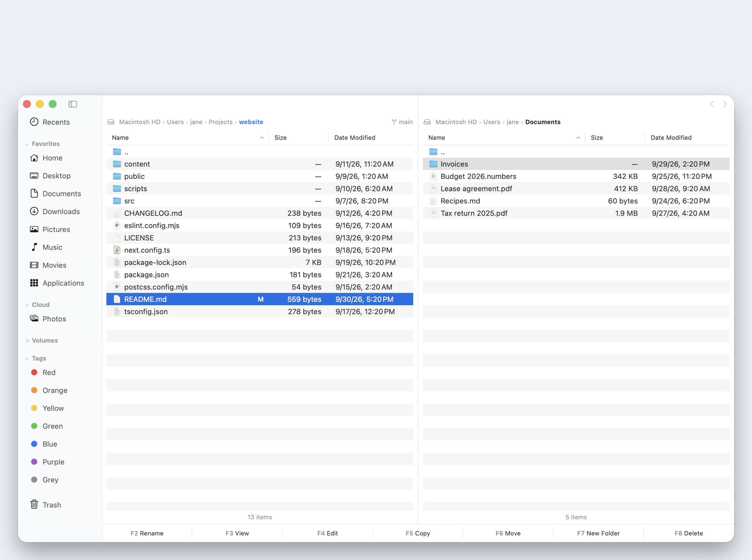The image size is (752, 560).
Task: Select Budget 2026.numbers file
Action: coord(576,176)
